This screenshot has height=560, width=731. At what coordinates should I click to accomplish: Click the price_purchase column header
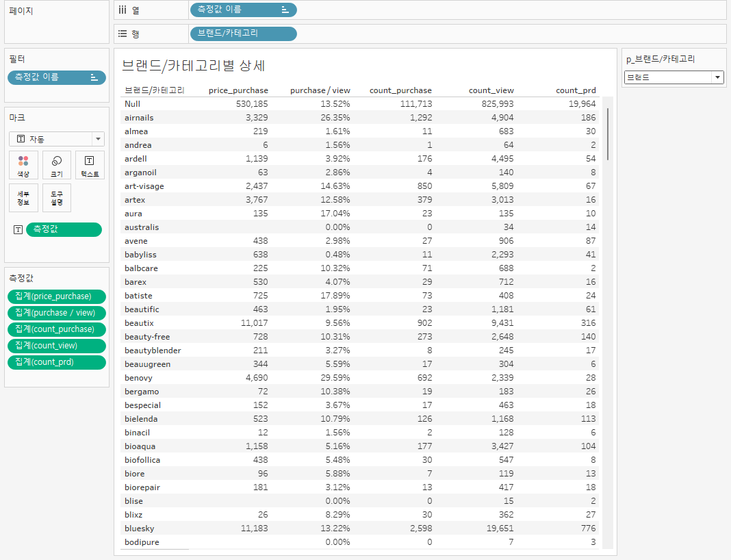[x=238, y=90]
